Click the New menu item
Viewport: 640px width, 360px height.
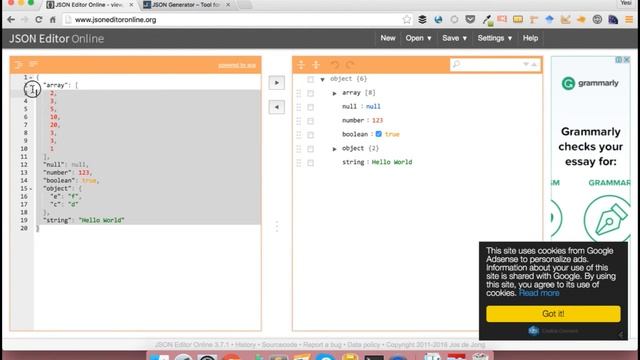click(x=388, y=38)
